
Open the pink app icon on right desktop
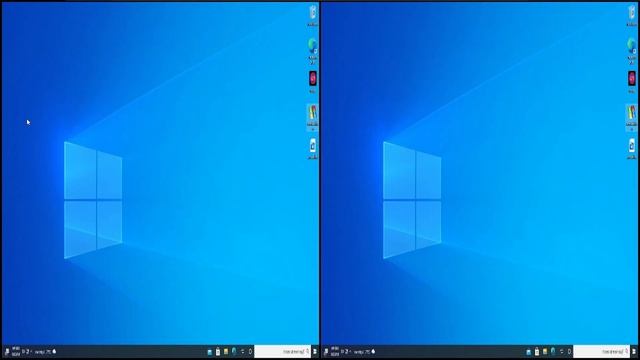coord(632,82)
